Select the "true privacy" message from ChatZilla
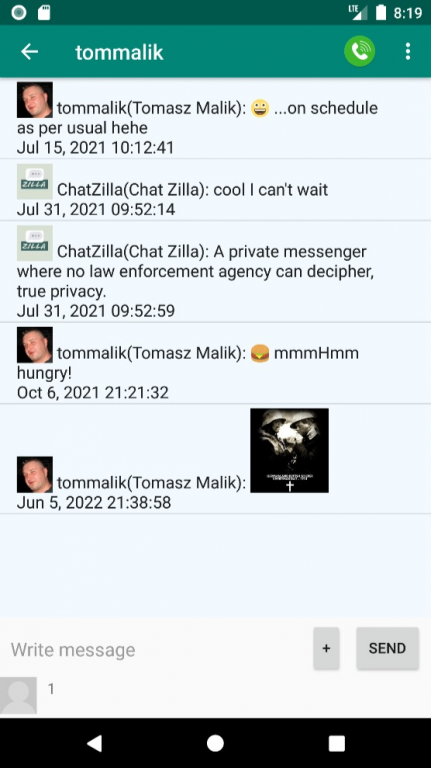 click(216, 271)
